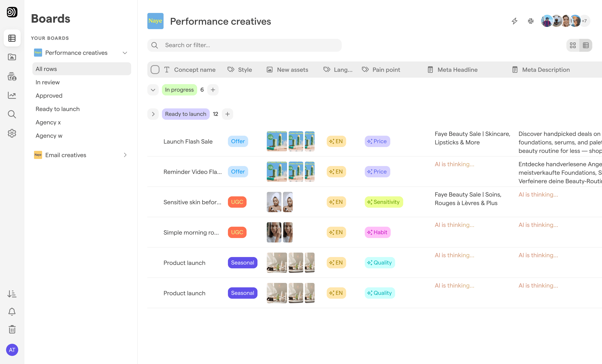Click the Meta Headline column header
Viewport: 602px width, 364px height.
pyautogui.click(x=452, y=70)
